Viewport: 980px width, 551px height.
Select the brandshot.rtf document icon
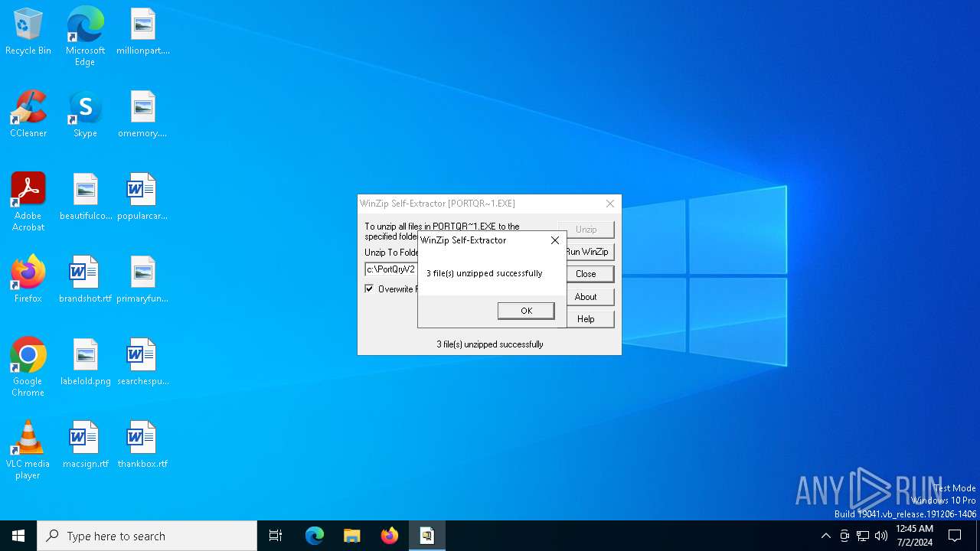[x=85, y=279]
